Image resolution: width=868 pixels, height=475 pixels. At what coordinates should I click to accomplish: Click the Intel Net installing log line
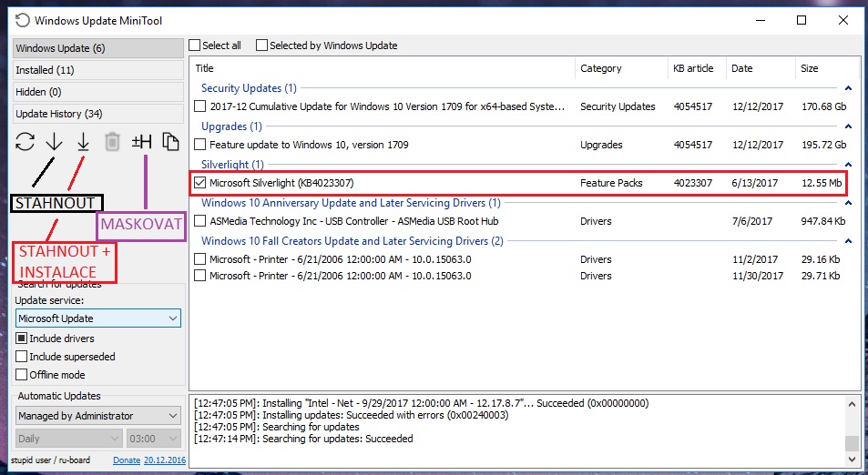click(422, 403)
